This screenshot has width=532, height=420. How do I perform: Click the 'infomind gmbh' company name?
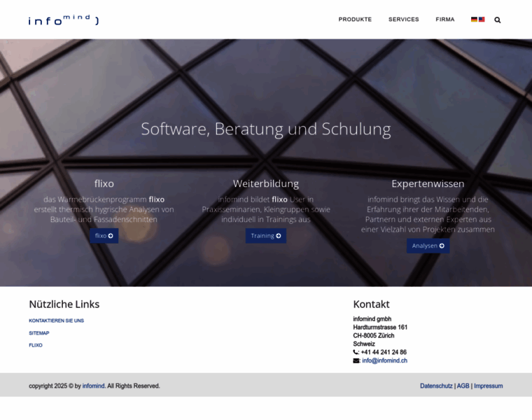click(x=372, y=319)
